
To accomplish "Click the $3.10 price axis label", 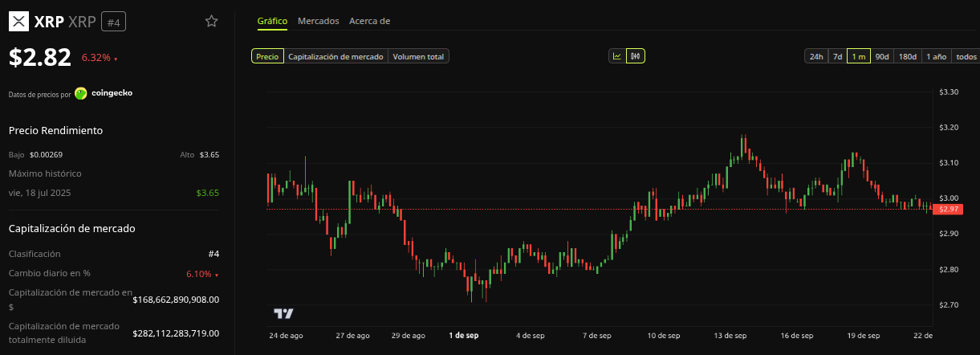I will click(949, 163).
